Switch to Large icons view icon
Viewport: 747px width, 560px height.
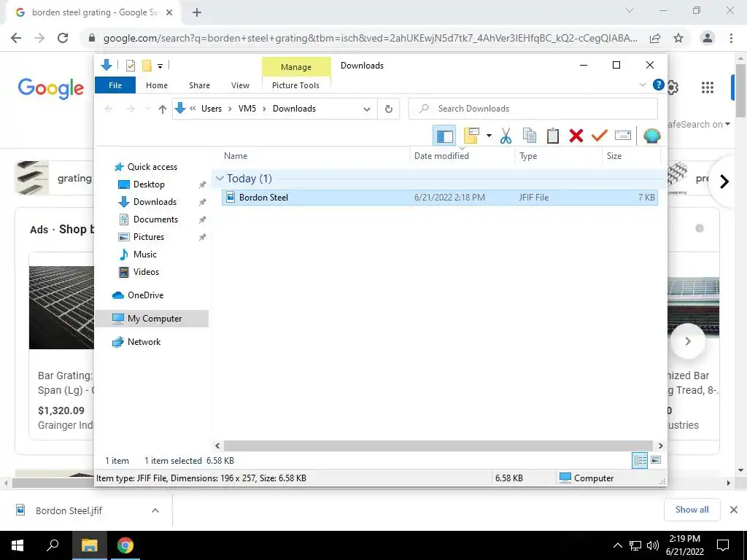(x=656, y=460)
